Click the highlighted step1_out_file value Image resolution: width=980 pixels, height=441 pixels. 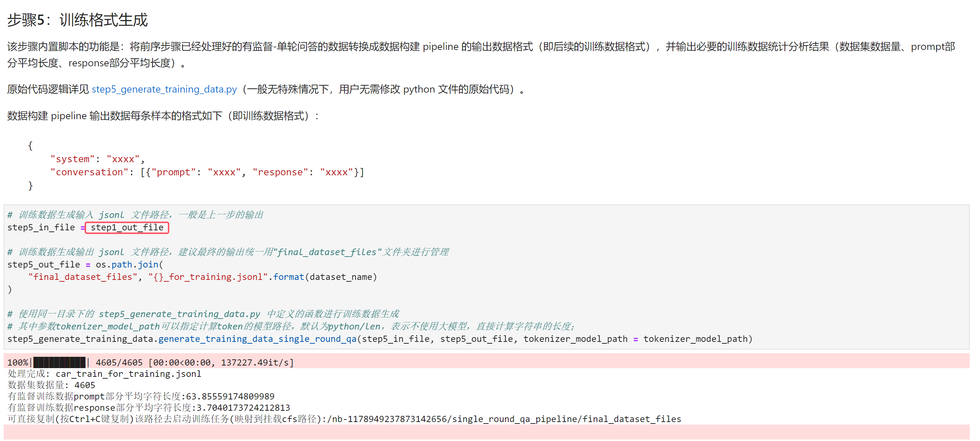pyautogui.click(x=127, y=227)
